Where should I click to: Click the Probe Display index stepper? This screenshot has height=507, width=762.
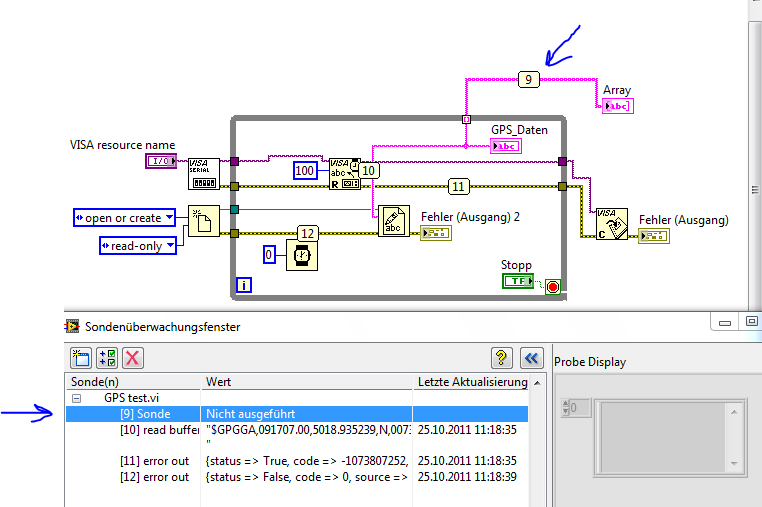pyautogui.click(x=565, y=407)
